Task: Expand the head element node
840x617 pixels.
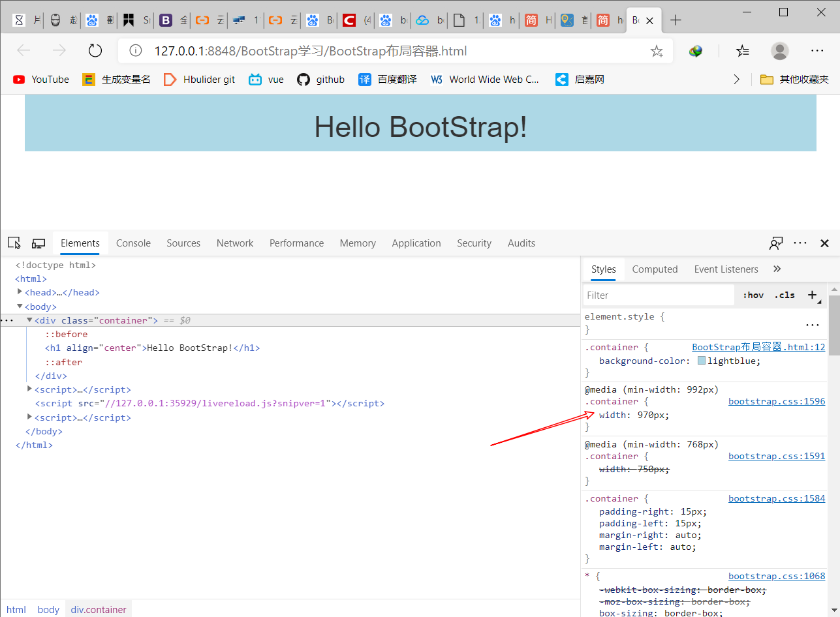Action: (20, 292)
